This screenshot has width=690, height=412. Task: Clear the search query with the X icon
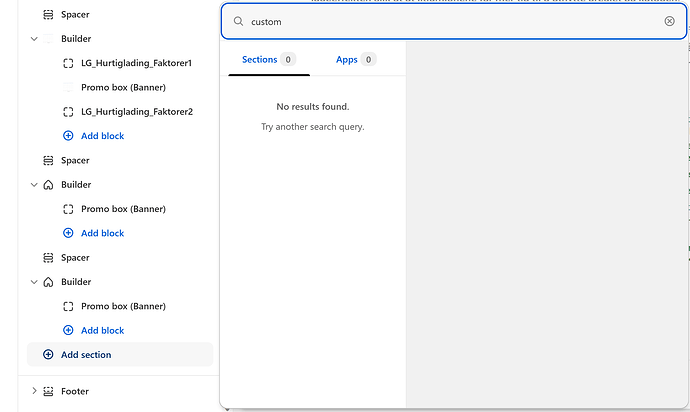click(x=669, y=21)
